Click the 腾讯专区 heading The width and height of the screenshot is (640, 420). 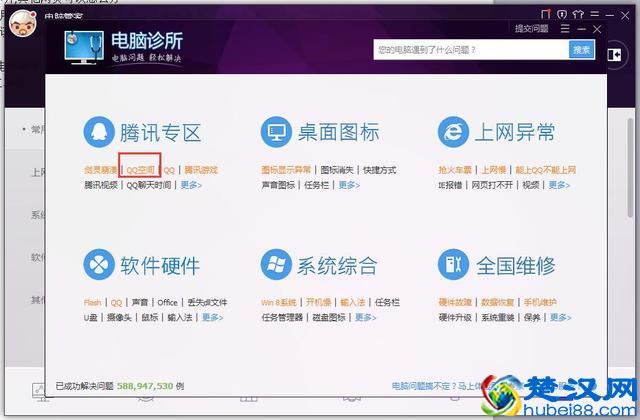coord(160,133)
